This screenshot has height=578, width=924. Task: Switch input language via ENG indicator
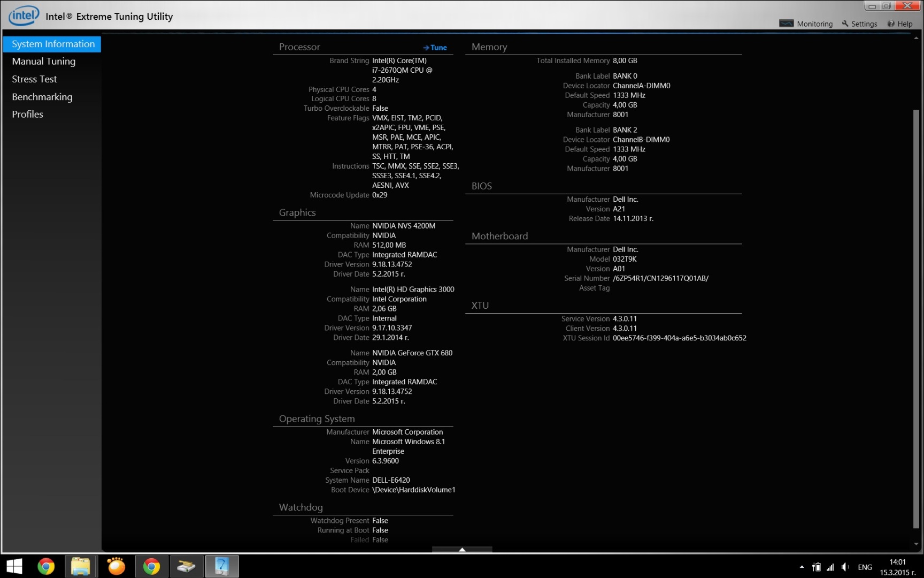pyautogui.click(x=865, y=567)
